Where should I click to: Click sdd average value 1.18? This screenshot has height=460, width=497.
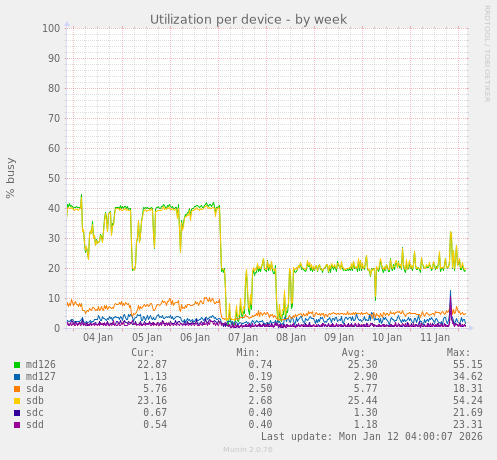click(366, 425)
